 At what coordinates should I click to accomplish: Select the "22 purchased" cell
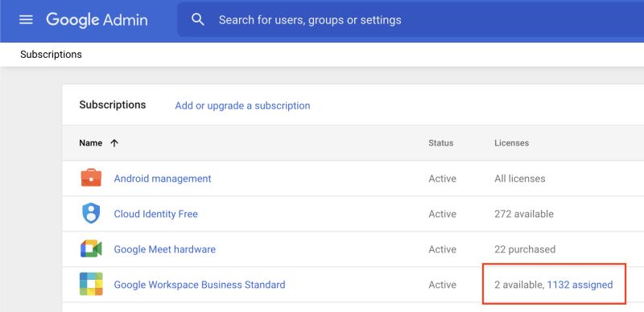(x=525, y=249)
